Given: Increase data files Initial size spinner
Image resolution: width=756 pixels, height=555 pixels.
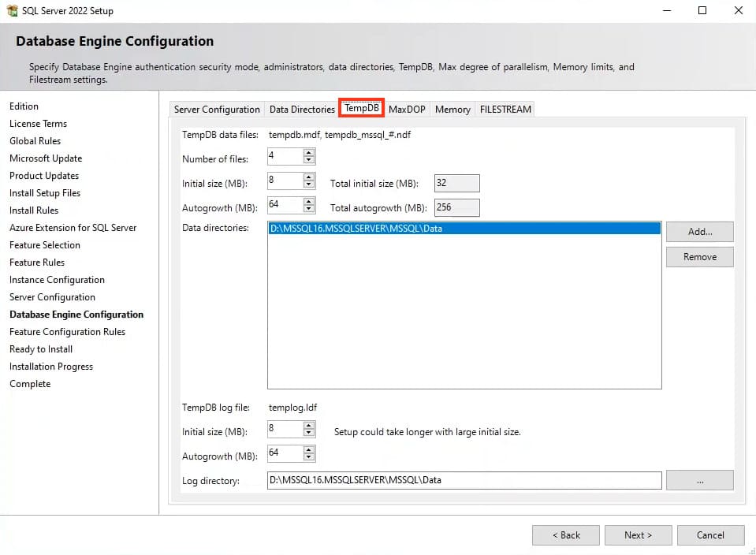Looking at the screenshot, I should 309,177.
